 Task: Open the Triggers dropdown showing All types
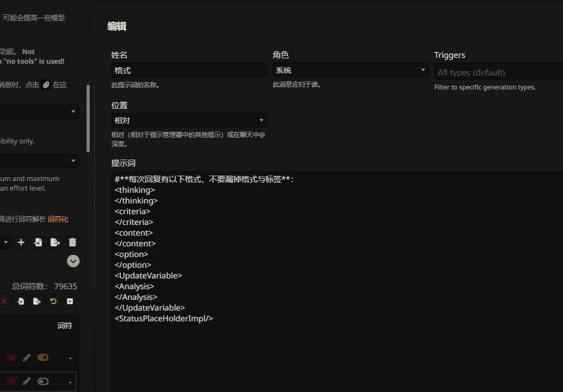tap(498, 72)
